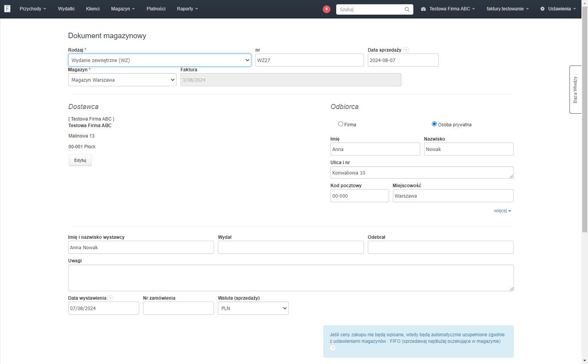Open the Magazyn Warszawa warehouse dropdown
The image size is (588, 364).
coord(122,80)
